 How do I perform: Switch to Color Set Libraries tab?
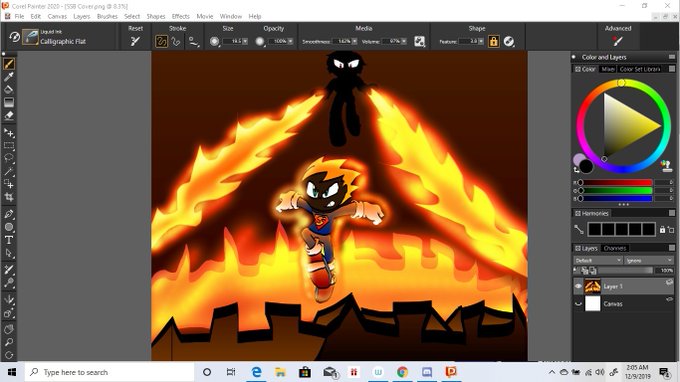coord(640,69)
